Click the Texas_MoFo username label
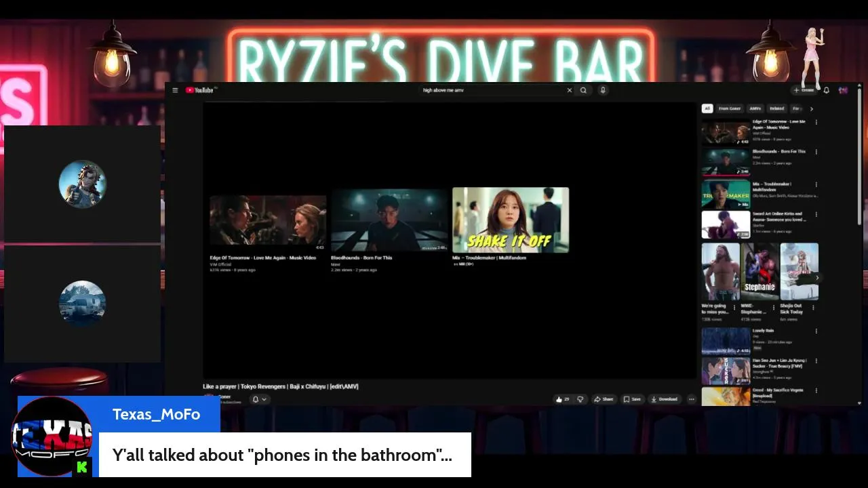The width and height of the screenshot is (868, 488). tap(156, 414)
